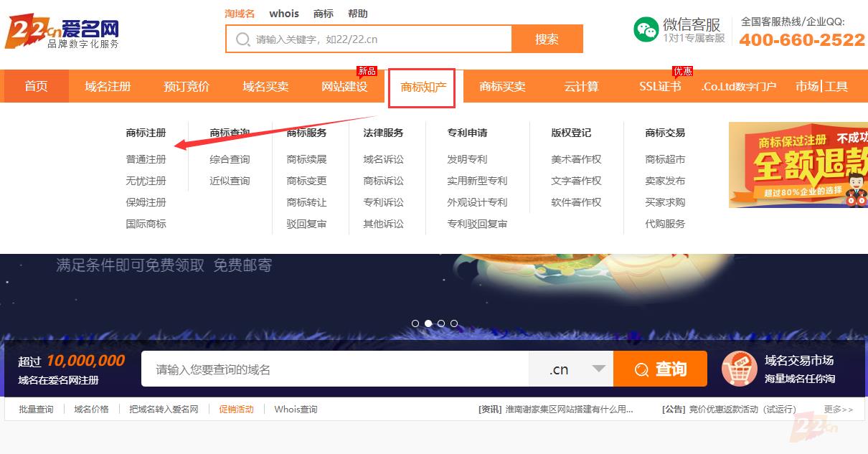The width and height of the screenshot is (868, 454).
Task: Click 商标变更 link
Action: tap(306, 181)
